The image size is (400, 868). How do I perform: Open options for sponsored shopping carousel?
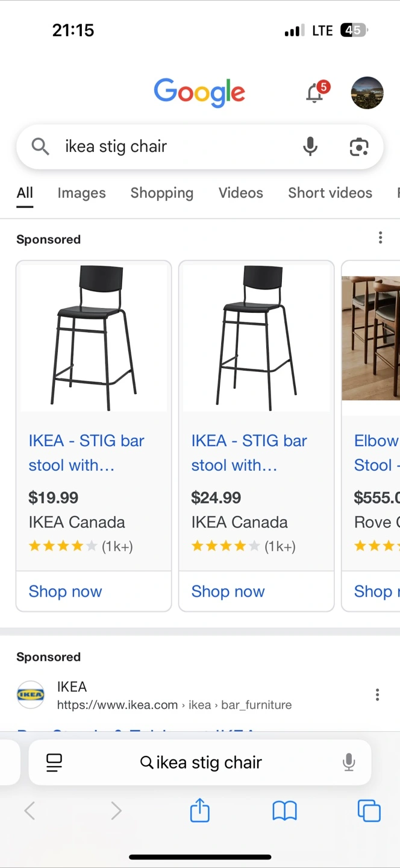[x=380, y=238]
